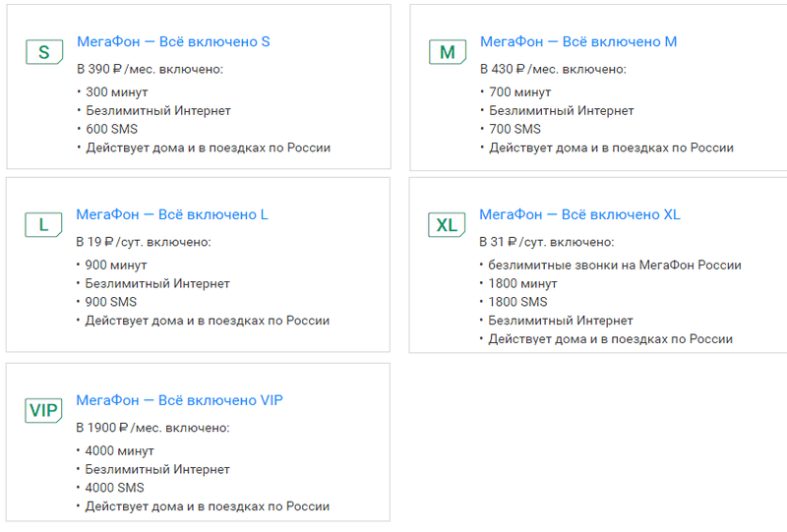Click the «900 SMS» list item
The width and height of the screenshot is (787, 532).
pos(111,302)
